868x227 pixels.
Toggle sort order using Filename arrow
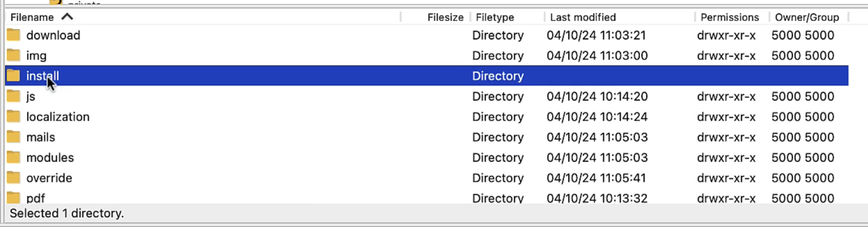coord(67,17)
